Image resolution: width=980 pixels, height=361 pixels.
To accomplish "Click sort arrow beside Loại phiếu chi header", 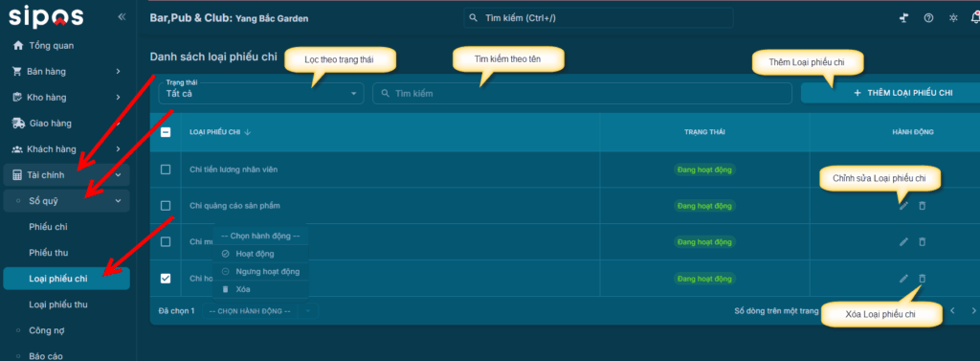I will click(x=248, y=132).
